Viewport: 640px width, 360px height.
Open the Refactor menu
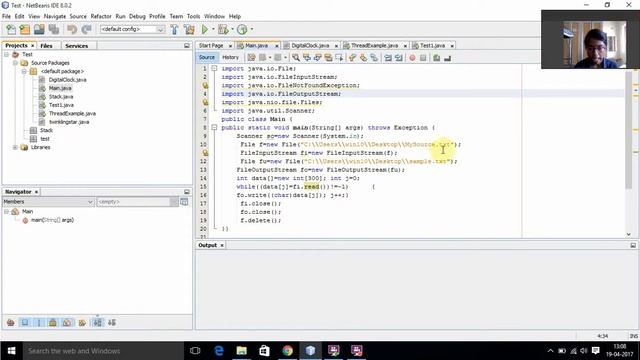coord(101,16)
